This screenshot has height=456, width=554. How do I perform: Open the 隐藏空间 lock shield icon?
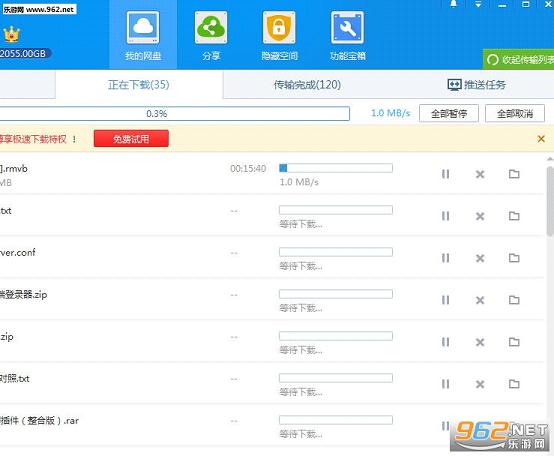[x=279, y=28]
